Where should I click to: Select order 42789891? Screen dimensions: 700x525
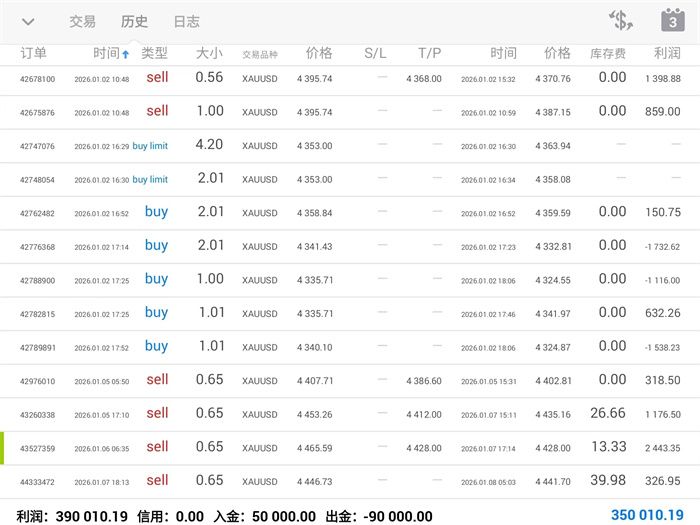click(350, 347)
